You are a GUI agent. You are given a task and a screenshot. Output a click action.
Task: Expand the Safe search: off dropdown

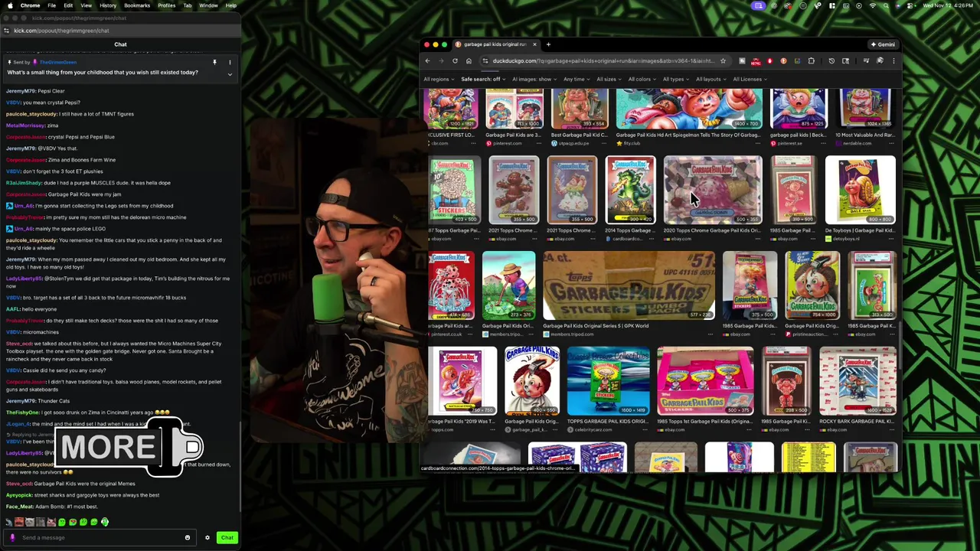(x=483, y=80)
